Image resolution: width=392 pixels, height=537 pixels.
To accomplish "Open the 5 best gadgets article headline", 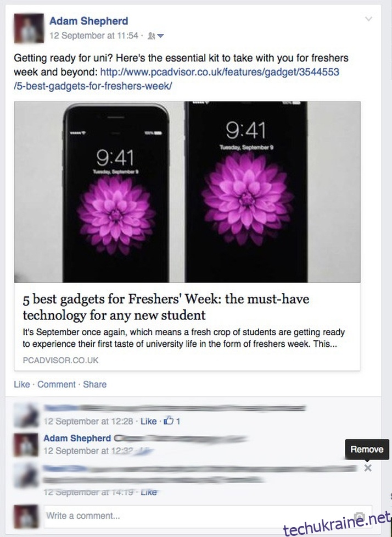I will pyautogui.click(x=166, y=307).
